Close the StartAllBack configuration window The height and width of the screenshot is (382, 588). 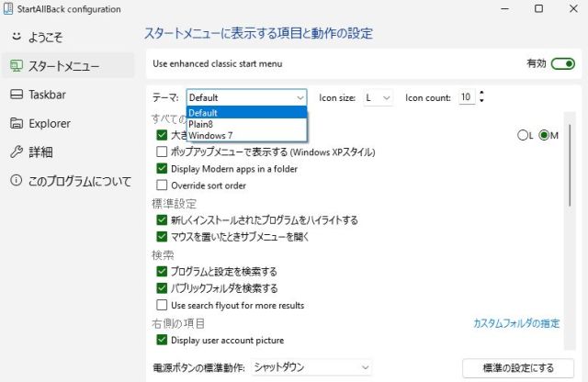pos(573,8)
